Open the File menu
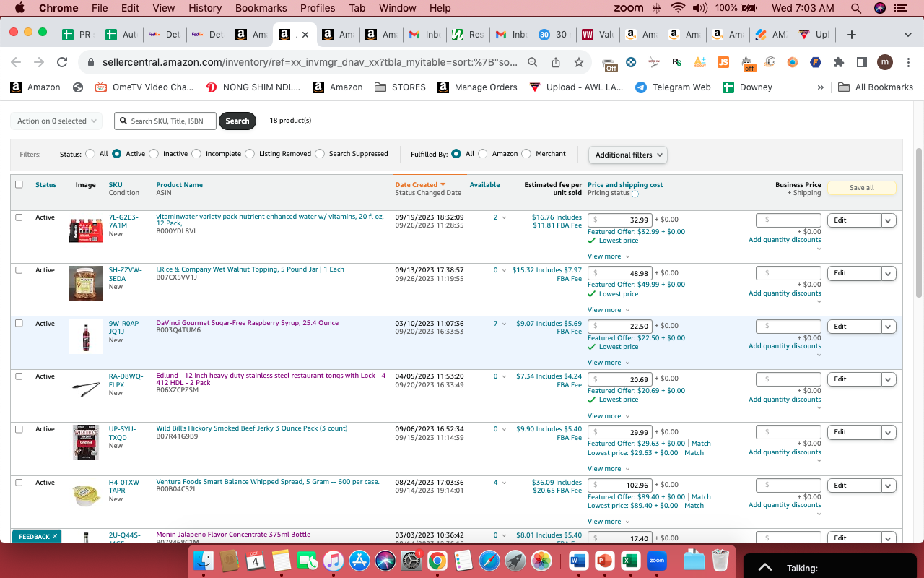 pos(100,8)
